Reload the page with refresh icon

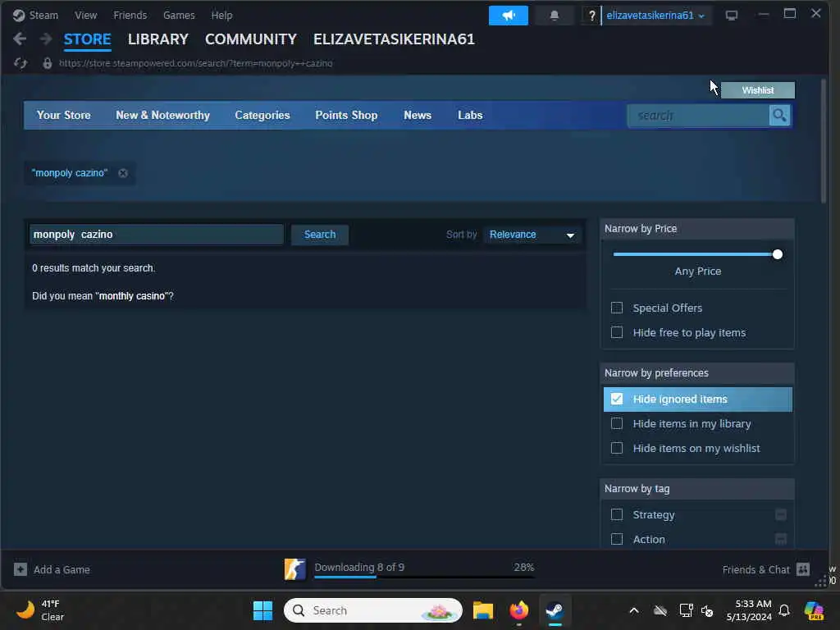(x=21, y=63)
